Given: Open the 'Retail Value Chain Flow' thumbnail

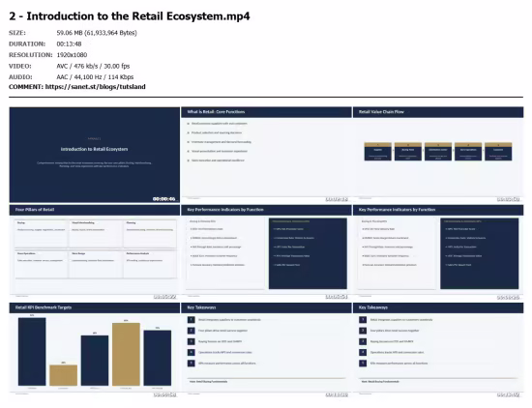Looking at the screenshot, I should pos(438,155).
